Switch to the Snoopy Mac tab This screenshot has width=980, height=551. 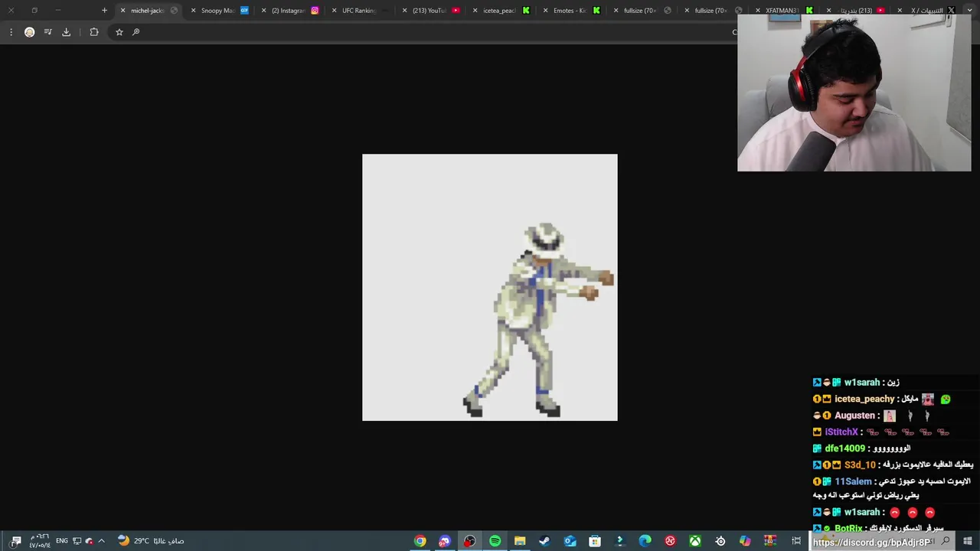point(218,11)
